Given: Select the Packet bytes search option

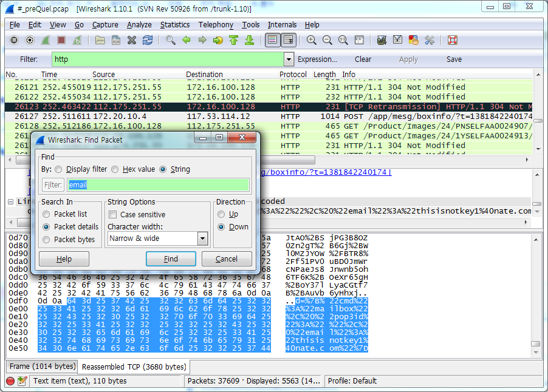Looking at the screenshot, I should click(47, 239).
